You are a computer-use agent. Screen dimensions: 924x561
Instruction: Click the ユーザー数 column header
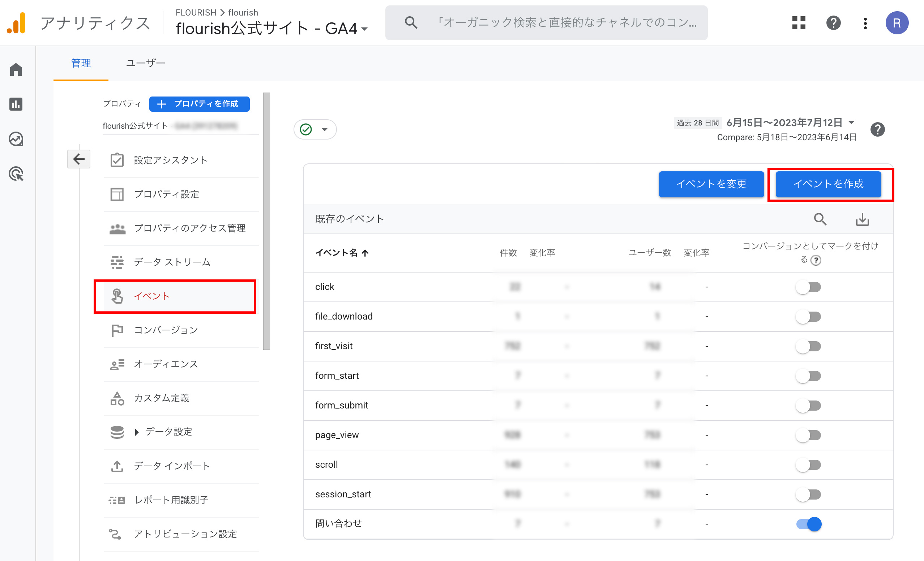pyautogui.click(x=650, y=253)
